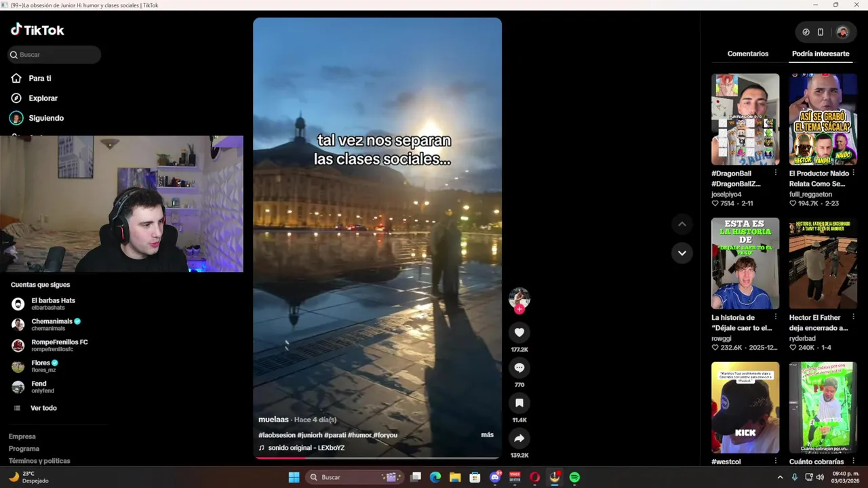Open the Productor Naldo video thumbnail
Screen dimensions: 868x488
point(823,119)
